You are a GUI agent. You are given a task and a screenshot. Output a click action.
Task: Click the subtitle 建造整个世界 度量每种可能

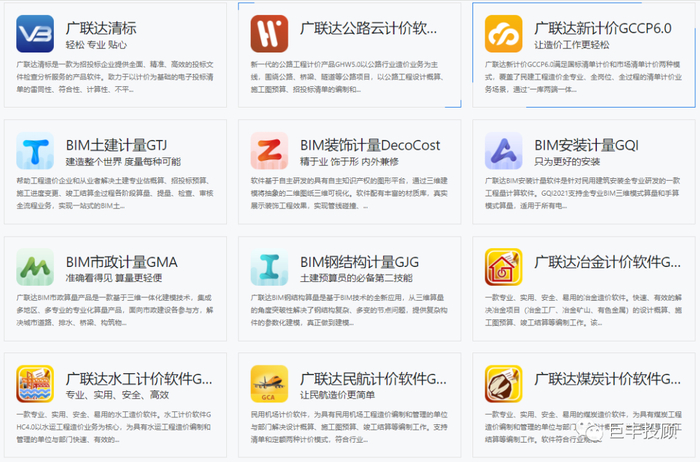click(x=123, y=162)
